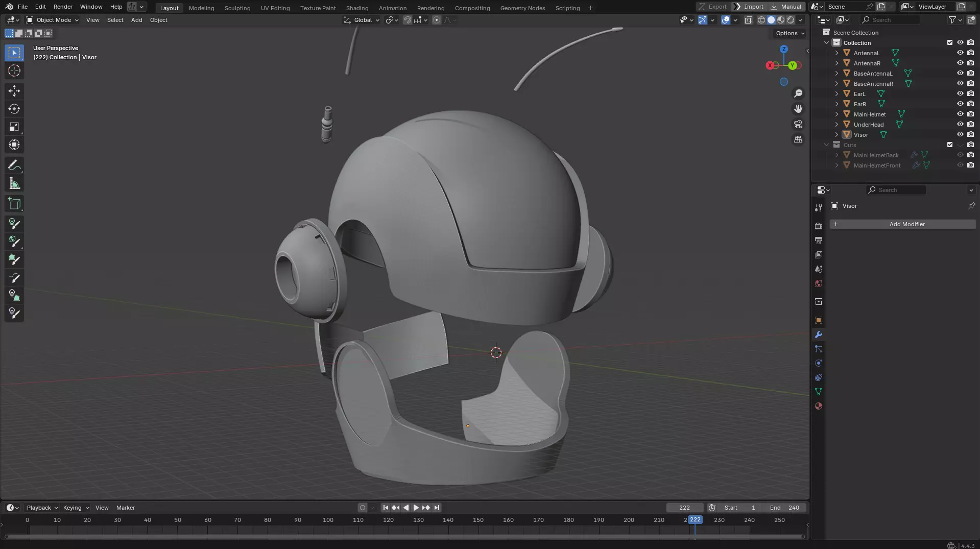
Task: Open the Object Constraints properties tab
Action: (x=819, y=377)
